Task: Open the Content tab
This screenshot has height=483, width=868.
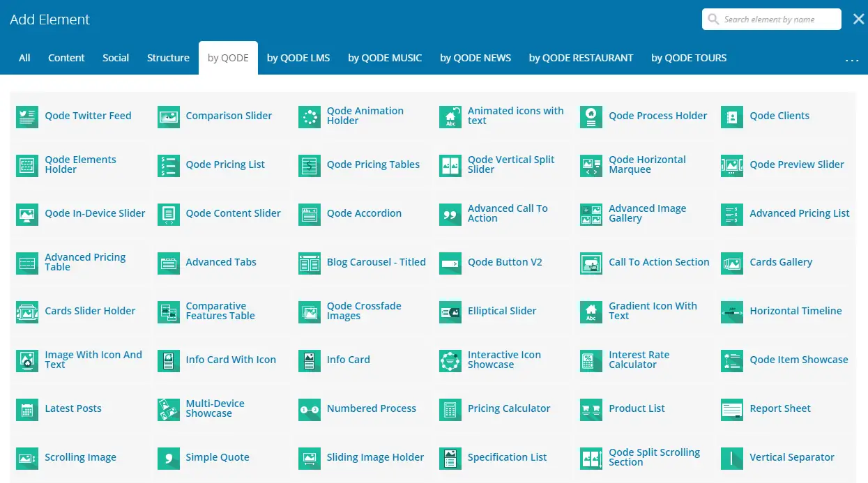Action: pyautogui.click(x=66, y=58)
